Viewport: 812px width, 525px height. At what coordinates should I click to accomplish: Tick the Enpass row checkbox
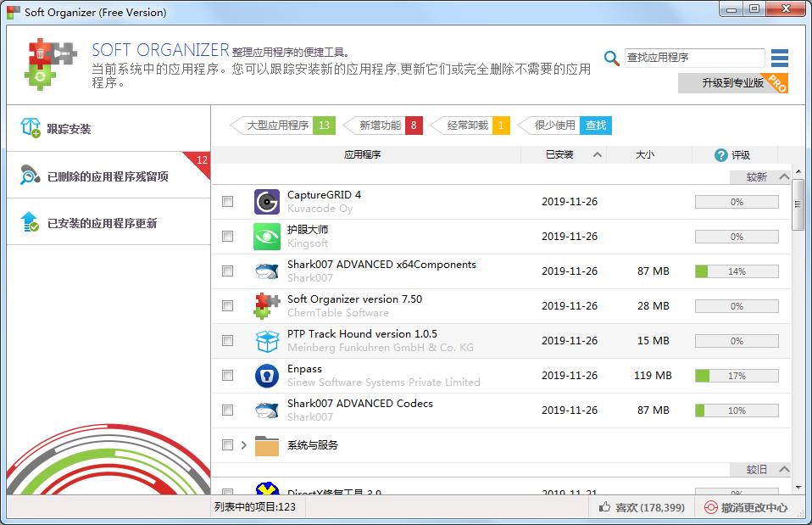(x=227, y=376)
